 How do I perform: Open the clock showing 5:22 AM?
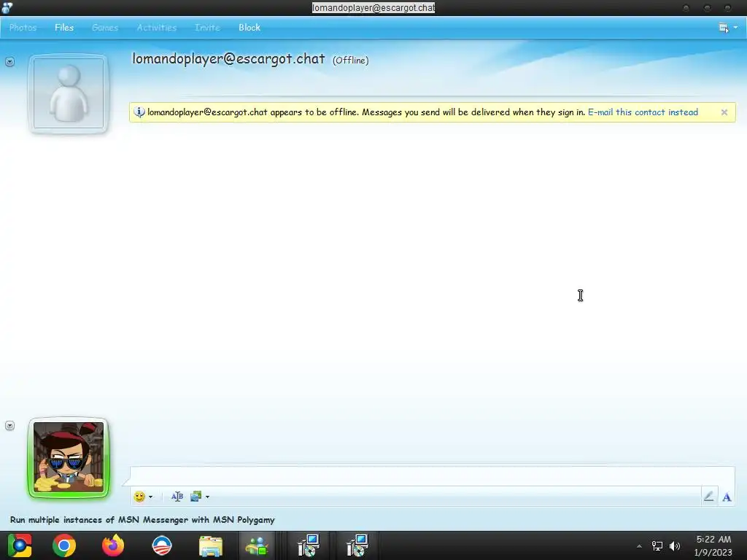coord(713,545)
